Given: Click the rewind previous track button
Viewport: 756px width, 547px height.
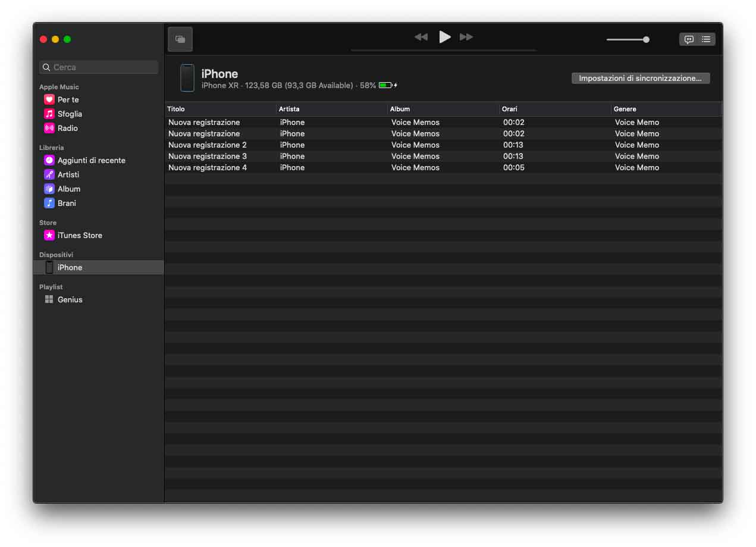Looking at the screenshot, I should 421,37.
